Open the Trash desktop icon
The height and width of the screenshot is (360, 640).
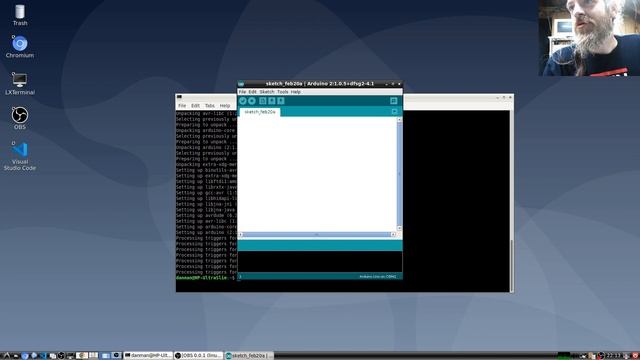coord(20,16)
